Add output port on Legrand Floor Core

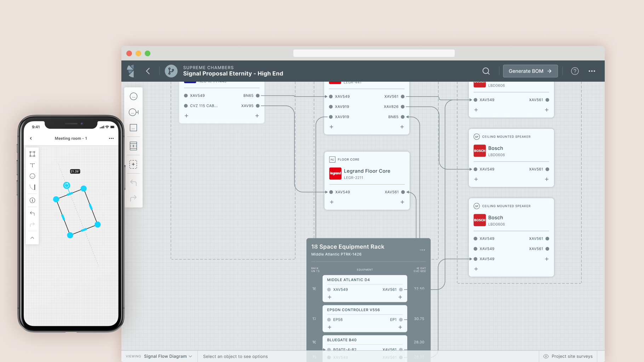[402, 202]
